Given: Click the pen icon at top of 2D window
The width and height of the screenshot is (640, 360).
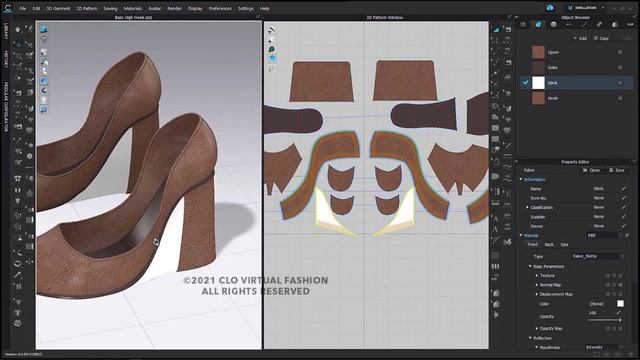Looking at the screenshot, I should (271, 30).
